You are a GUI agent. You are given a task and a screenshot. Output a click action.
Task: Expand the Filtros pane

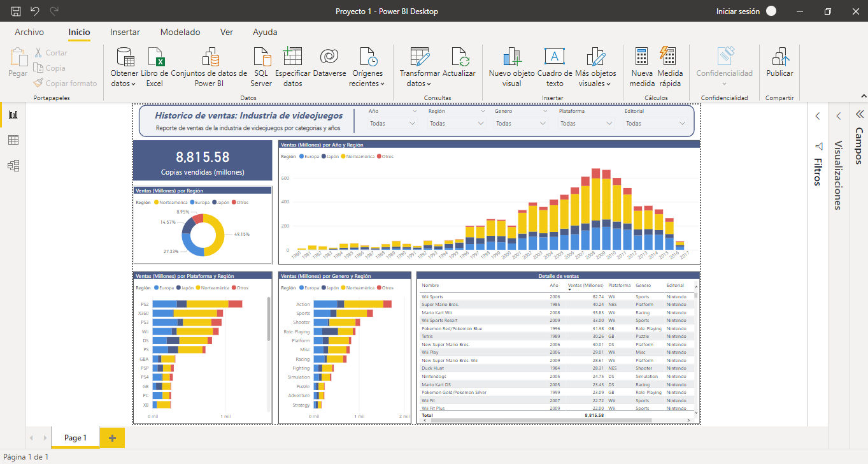(818, 116)
